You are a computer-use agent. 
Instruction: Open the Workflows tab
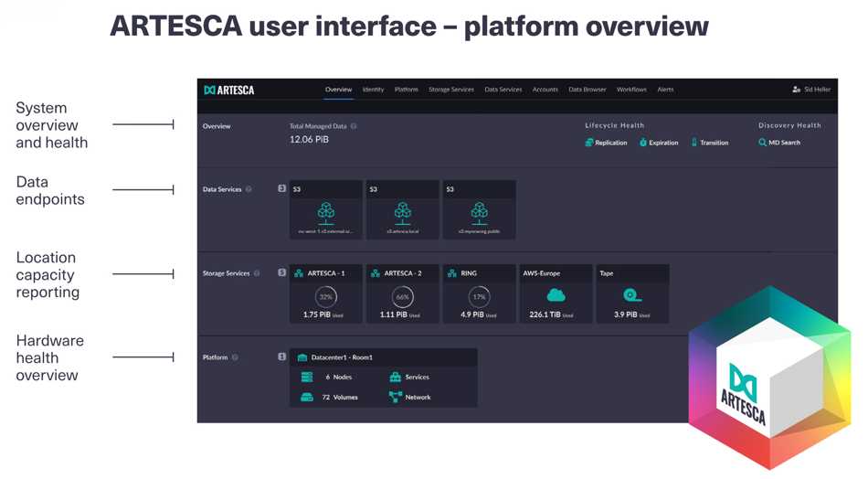click(x=631, y=90)
